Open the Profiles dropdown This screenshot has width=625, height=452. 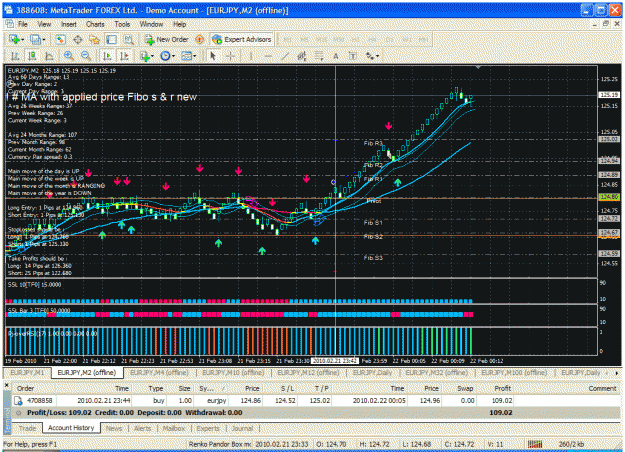point(38,39)
